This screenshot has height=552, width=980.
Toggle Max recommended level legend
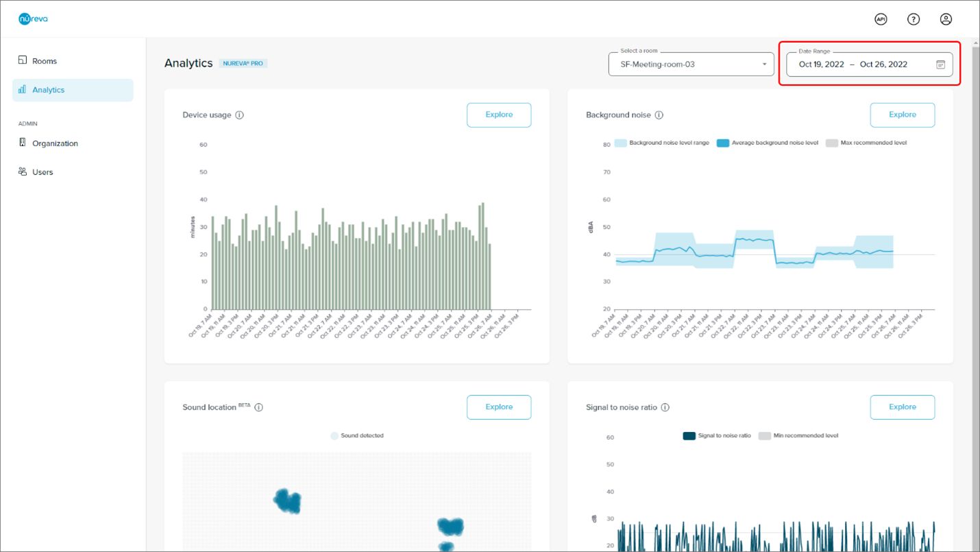(866, 143)
